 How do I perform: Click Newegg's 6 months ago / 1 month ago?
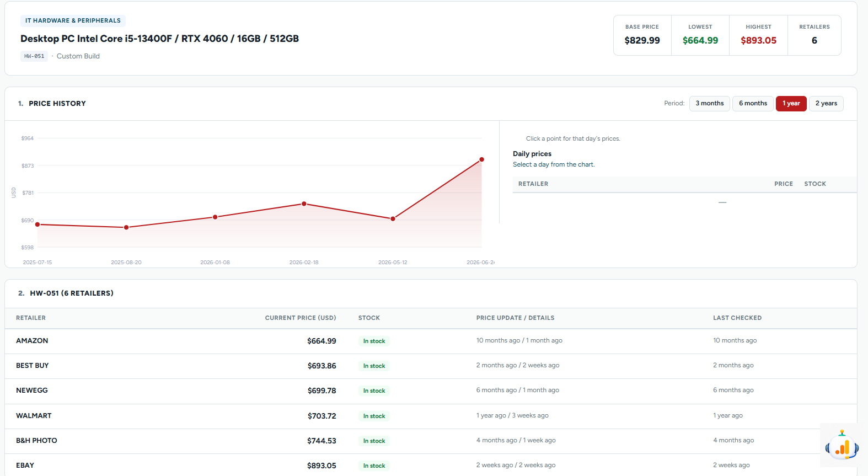click(518, 391)
